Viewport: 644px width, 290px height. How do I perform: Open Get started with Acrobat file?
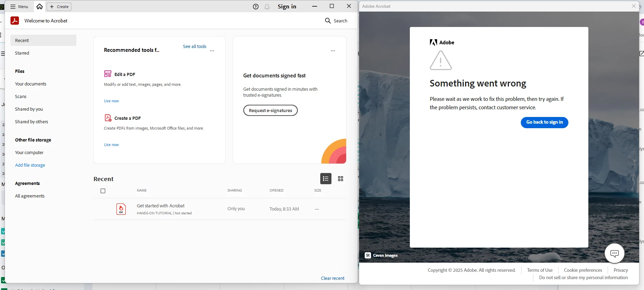point(161,206)
